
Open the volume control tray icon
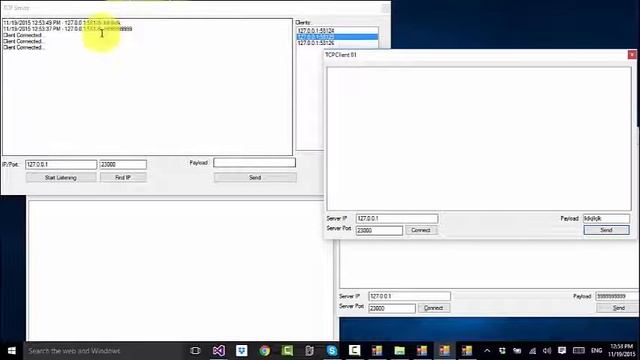click(x=547, y=351)
